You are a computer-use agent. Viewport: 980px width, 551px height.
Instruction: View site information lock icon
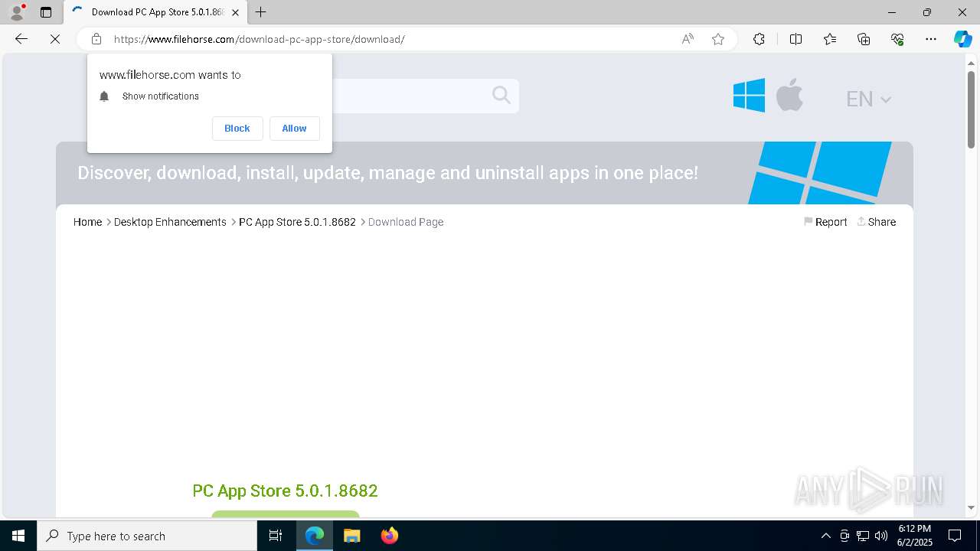[96, 39]
